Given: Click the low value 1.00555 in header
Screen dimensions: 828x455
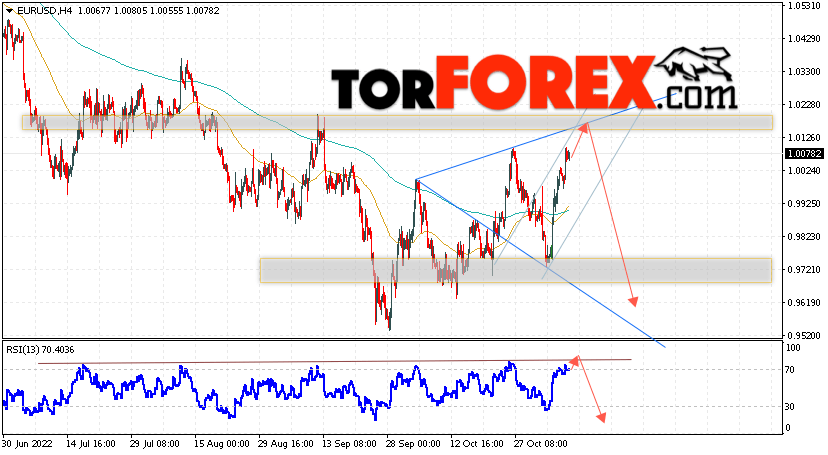Looking at the screenshot, I should point(166,11).
